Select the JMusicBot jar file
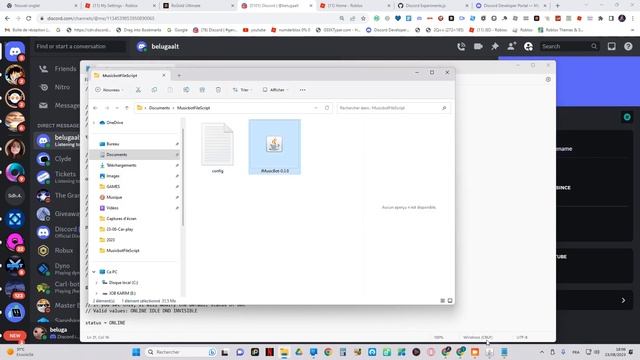 click(275, 147)
